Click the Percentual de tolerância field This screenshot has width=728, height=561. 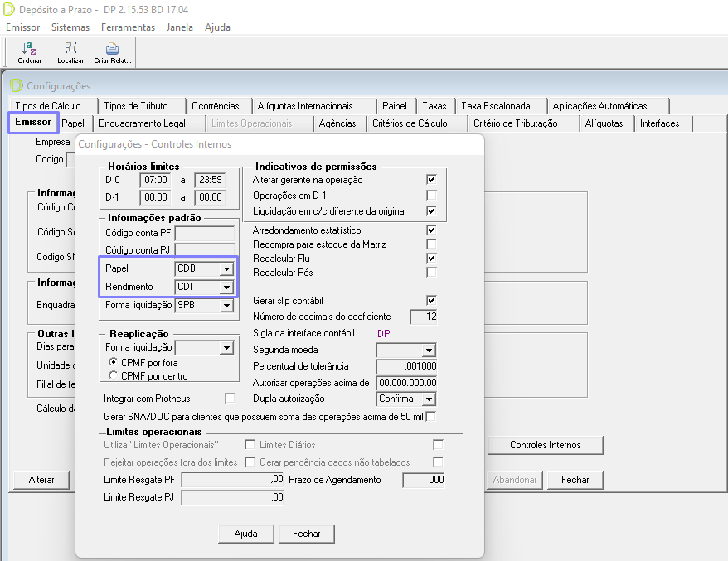click(406, 366)
